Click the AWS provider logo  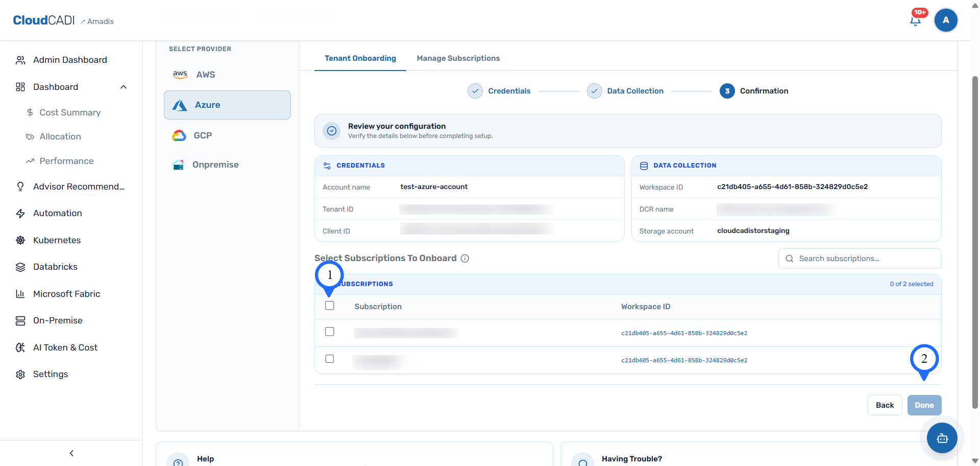click(x=180, y=75)
